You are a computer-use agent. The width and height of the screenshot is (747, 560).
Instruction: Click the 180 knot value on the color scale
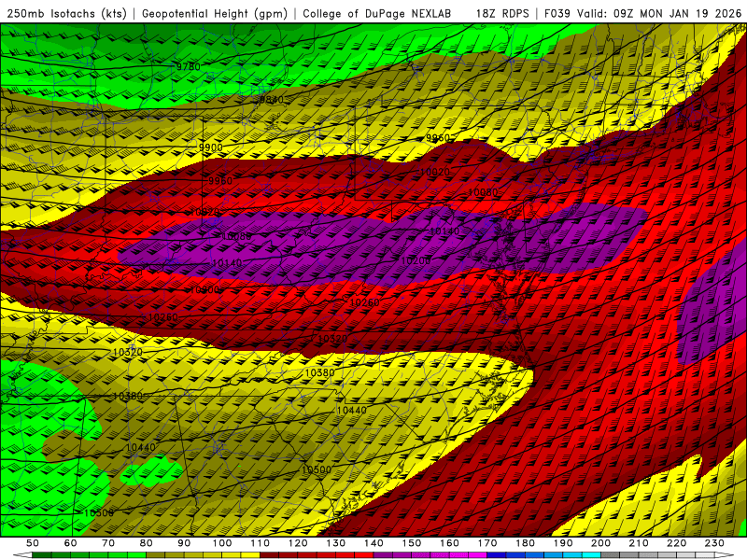pyautogui.click(x=525, y=543)
